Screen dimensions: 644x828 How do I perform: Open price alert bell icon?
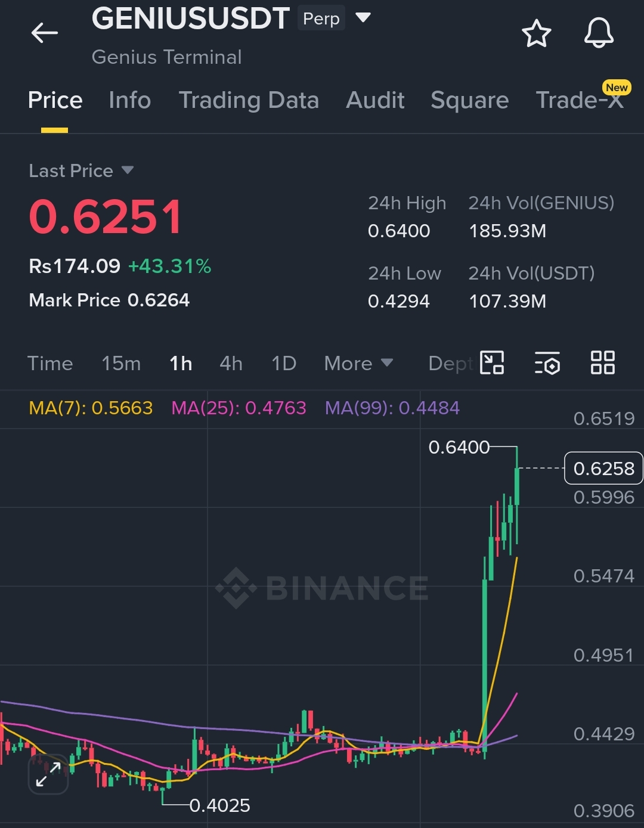click(x=599, y=33)
